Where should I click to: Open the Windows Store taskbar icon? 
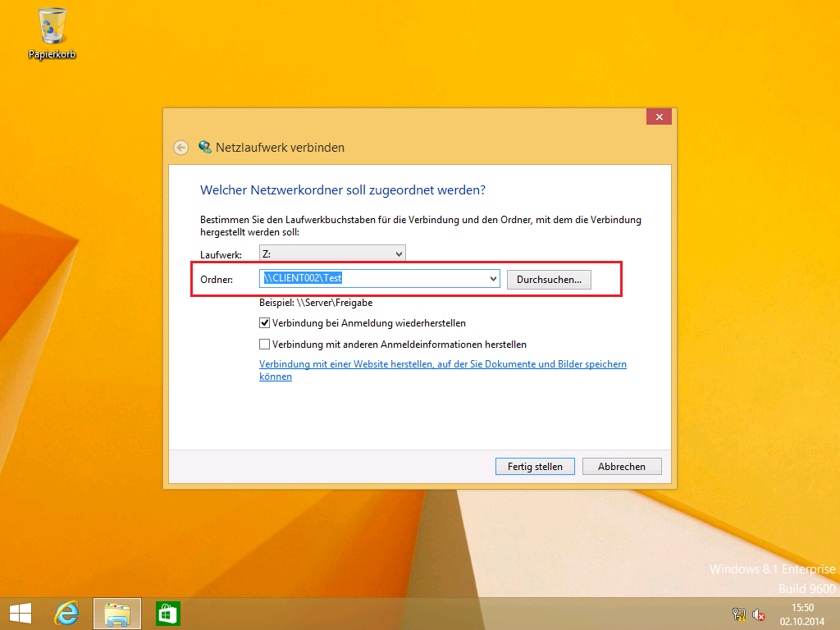(x=167, y=614)
